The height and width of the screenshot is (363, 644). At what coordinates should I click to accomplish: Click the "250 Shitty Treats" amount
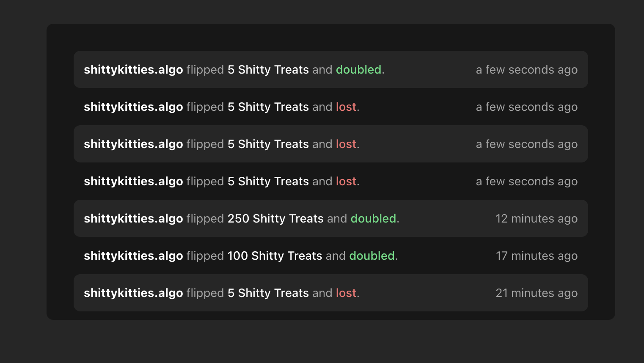tap(275, 219)
